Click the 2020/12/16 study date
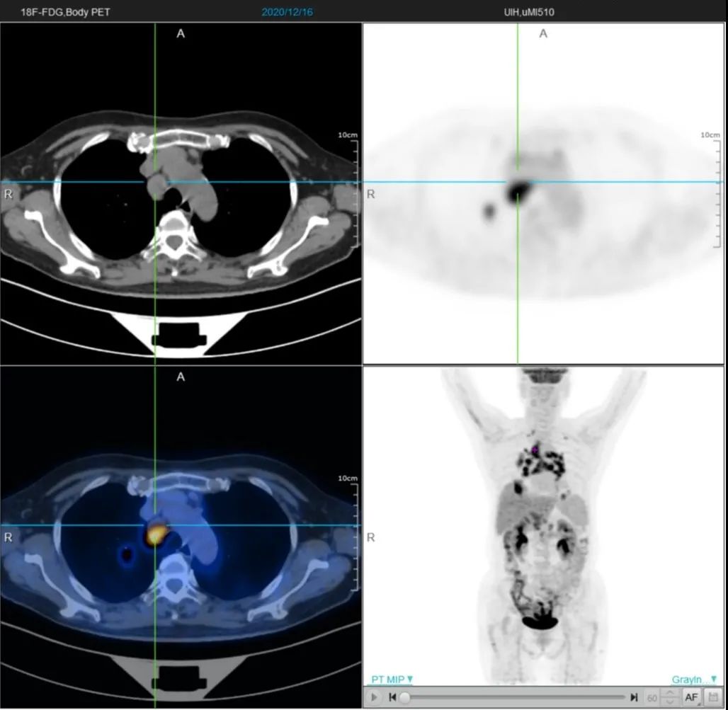 coord(287,12)
